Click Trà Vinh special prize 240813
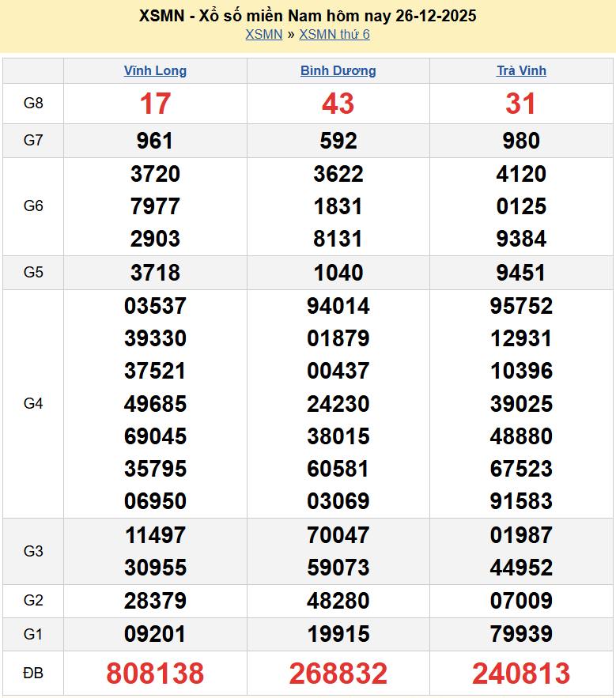616x698 pixels. point(521,673)
